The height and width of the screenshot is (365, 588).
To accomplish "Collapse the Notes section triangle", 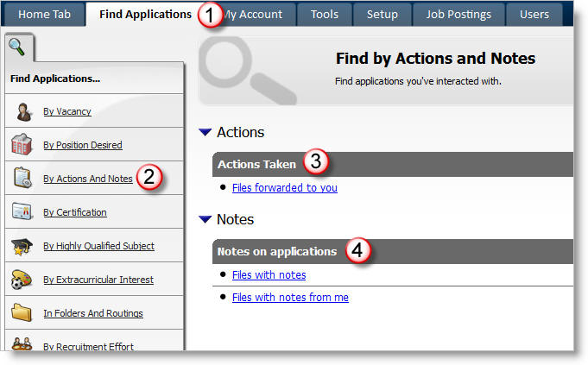I will pos(205,219).
